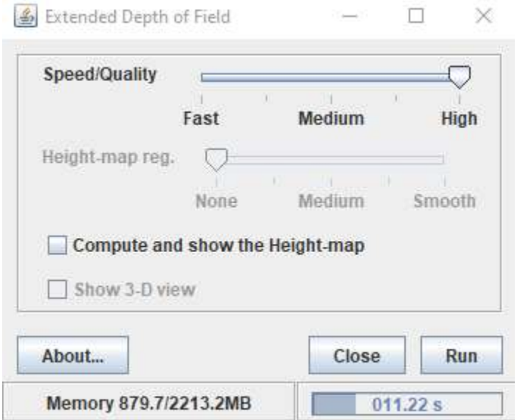
Task: Click the Speed/Quality slider thumb
Action: 460,76
